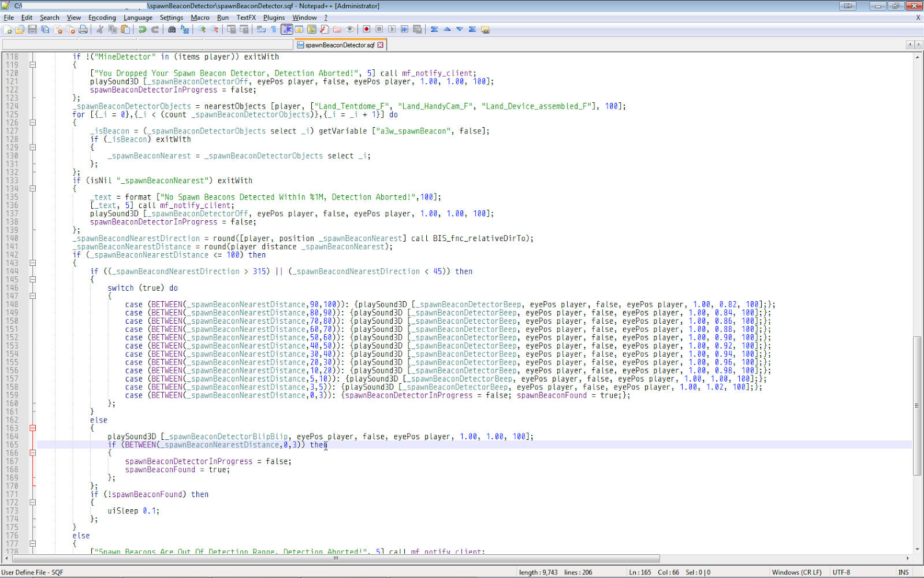
Task: Open Find with binoculars icon
Action: [172, 29]
